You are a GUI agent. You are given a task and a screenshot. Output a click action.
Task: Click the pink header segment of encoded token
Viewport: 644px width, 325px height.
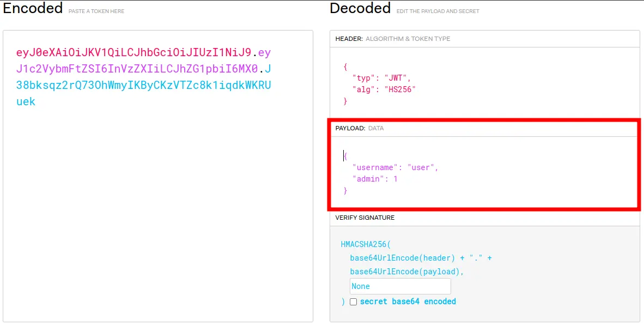tap(133, 52)
